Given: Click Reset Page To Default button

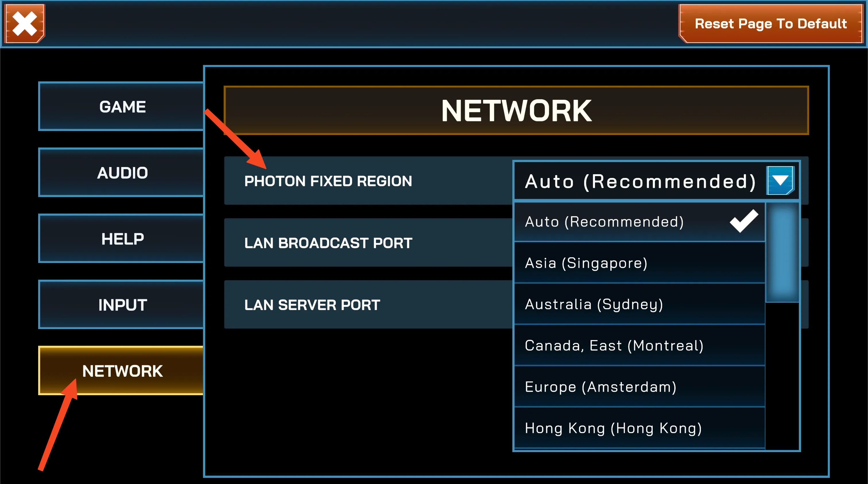Looking at the screenshot, I should [x=771, y=24].
